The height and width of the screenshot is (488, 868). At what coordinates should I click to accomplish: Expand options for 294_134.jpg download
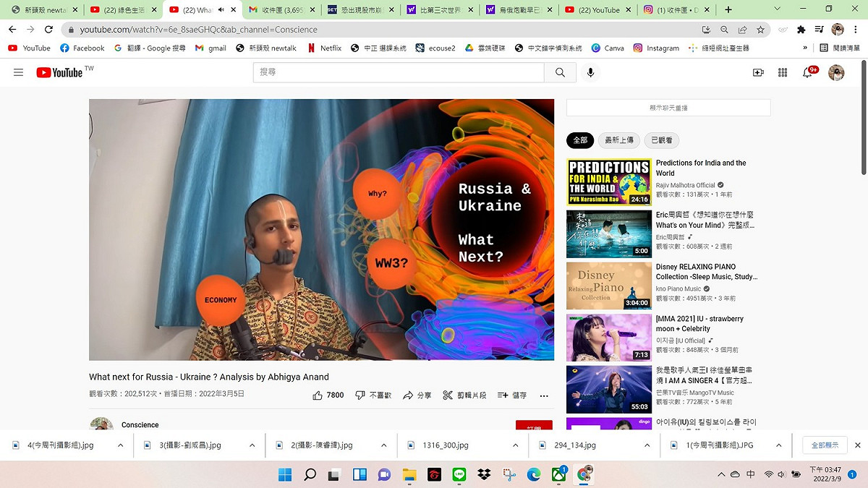(647, 445)
